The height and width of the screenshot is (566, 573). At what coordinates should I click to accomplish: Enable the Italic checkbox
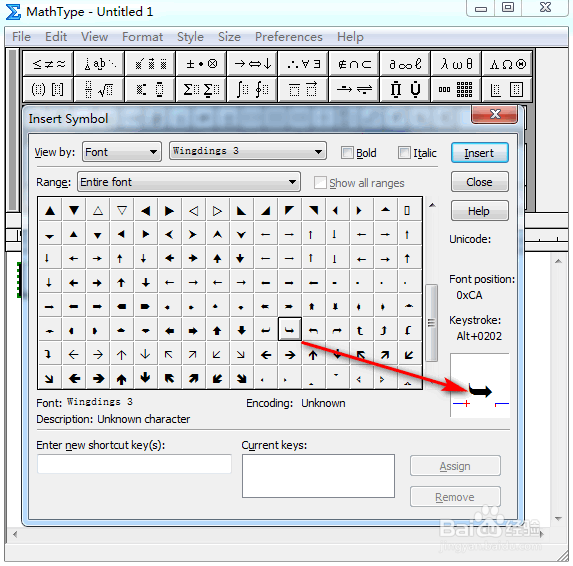tap(404, 152)
